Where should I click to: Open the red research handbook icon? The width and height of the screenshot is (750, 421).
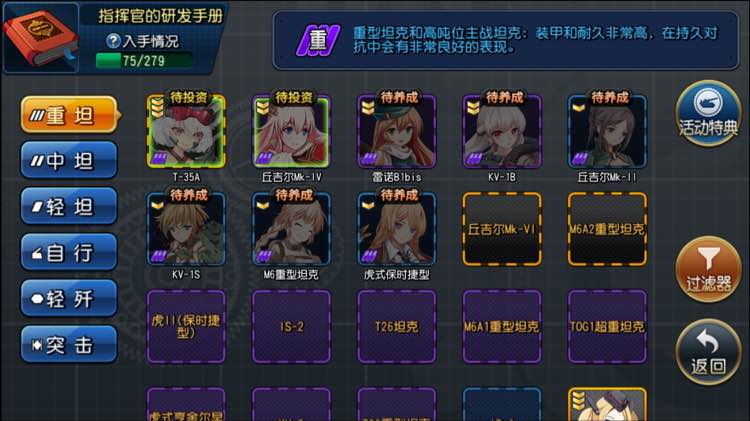tap(41, 38)
